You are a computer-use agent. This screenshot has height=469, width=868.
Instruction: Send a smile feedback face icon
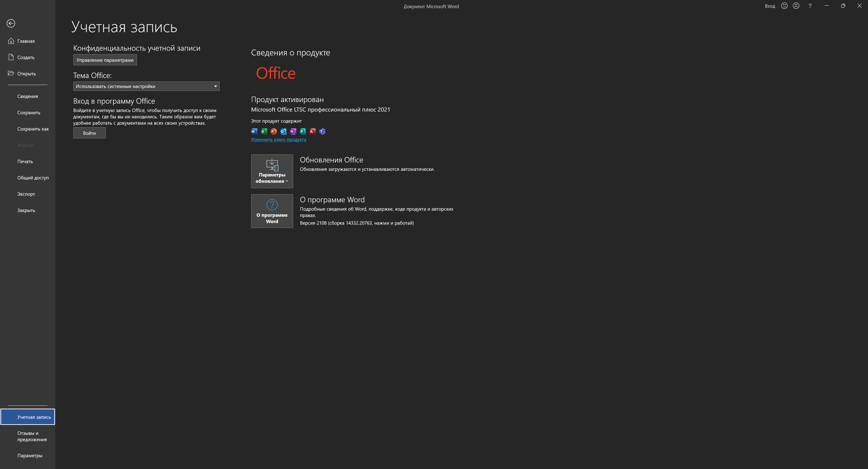tap(784, 6)
